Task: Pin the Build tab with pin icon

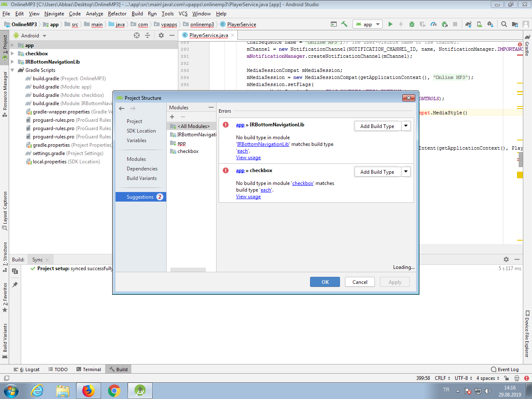Action: point(15,285)
